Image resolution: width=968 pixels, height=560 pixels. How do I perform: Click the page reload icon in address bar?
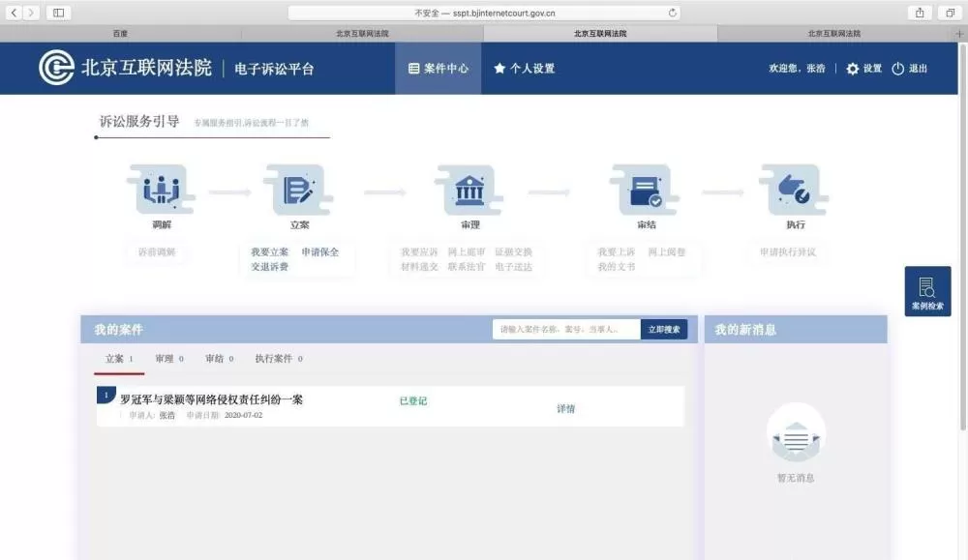pyautogui.click(x=673, y=13)
